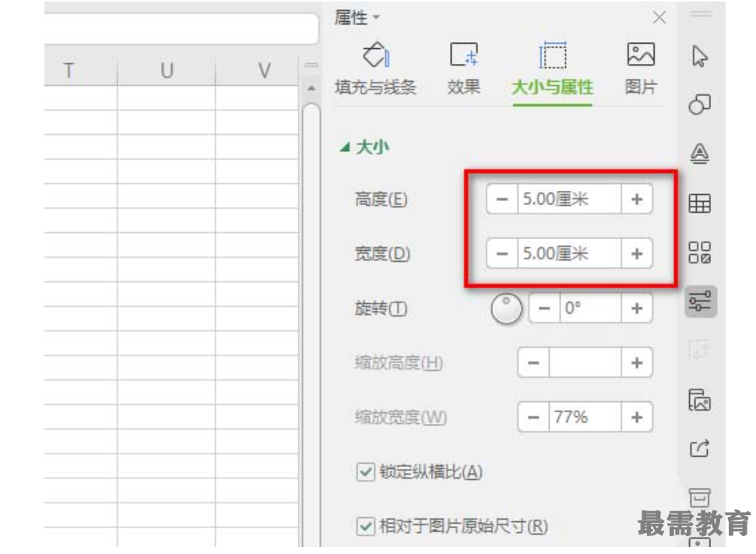Open the shapes icon in sidebar
Viewport: 756px width, 554px height.
pos(700,104)
